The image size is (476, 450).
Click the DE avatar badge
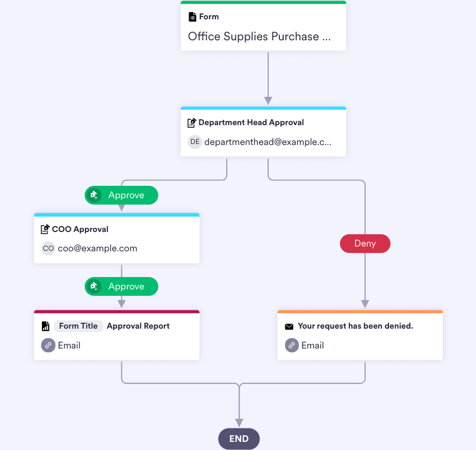pos(194,142)
